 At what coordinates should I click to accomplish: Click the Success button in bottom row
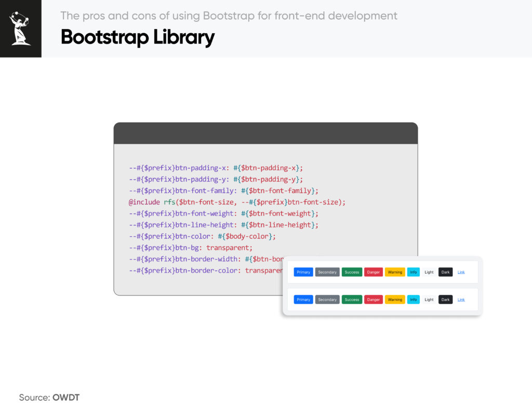352,299
